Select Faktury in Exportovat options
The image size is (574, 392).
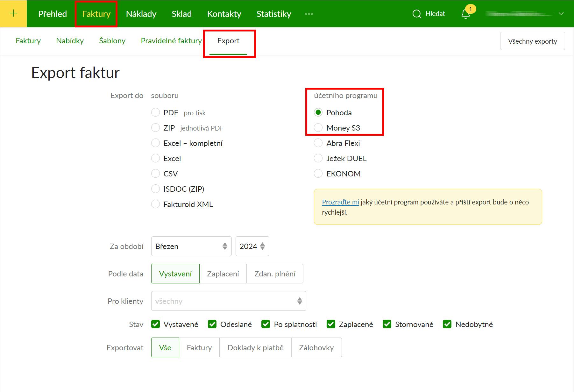pyautogui.click(x=199, y=347)
